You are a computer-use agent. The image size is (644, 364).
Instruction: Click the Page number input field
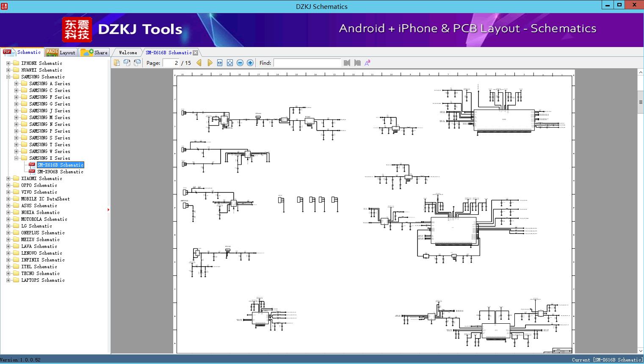click(x=171, y=63)
